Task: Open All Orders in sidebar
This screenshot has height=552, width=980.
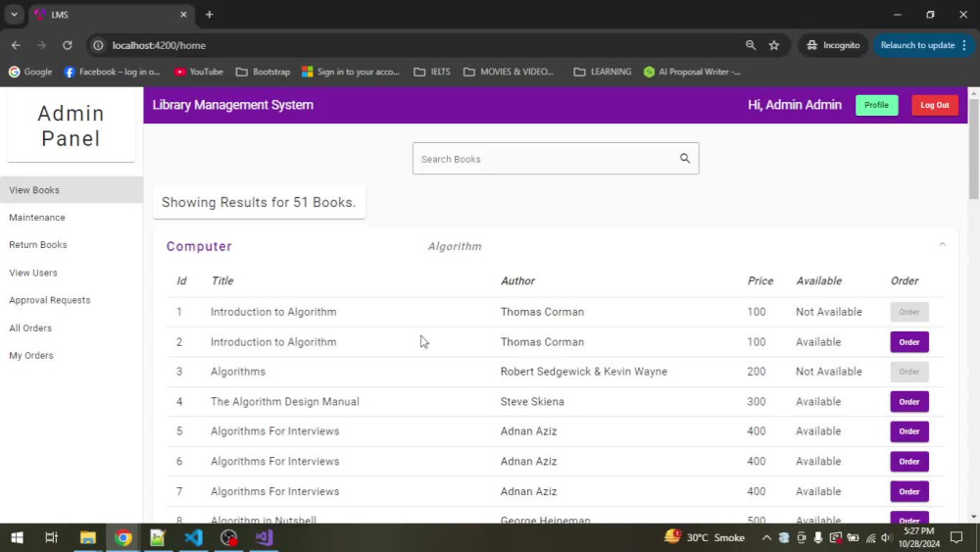Action: tap(72, 328)
